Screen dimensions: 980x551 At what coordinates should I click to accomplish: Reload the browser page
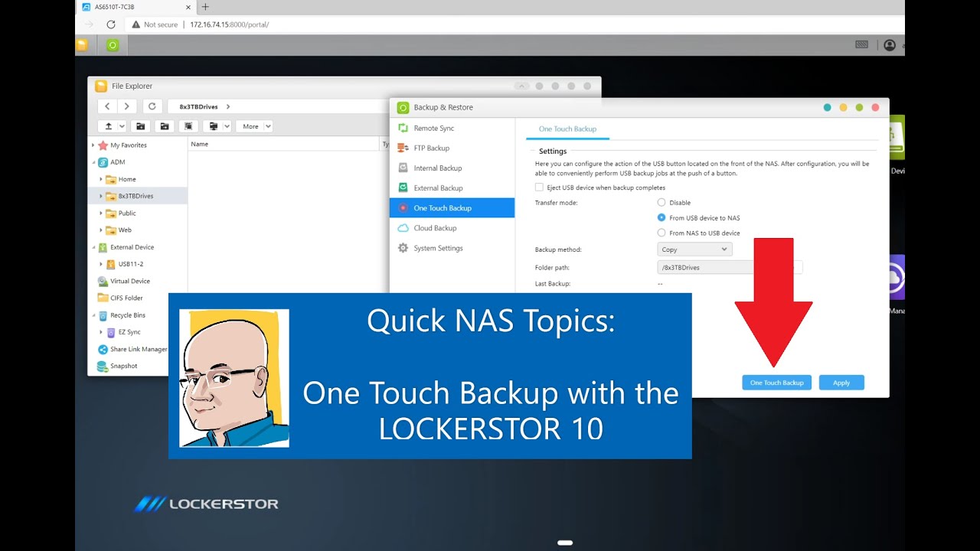(111, 24)
